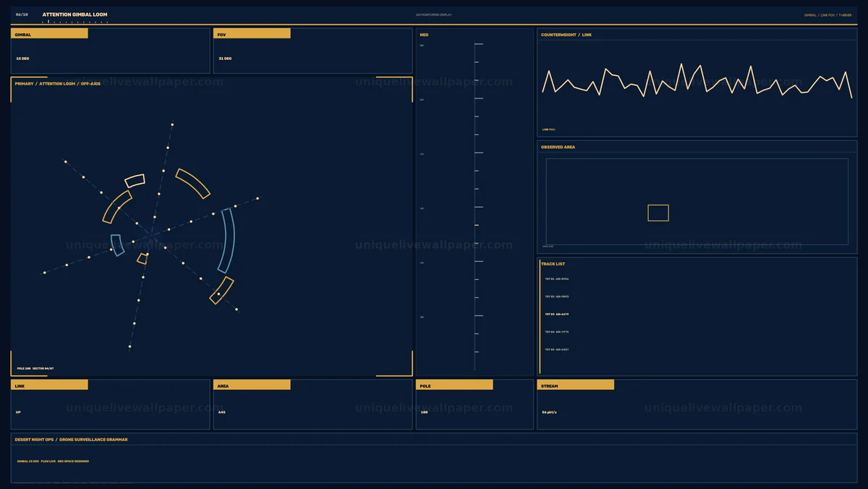Image resolution: width=868 pixels, height=489 pixels.
Task: Click the 06/10 page counter
Action: point(22,14)
